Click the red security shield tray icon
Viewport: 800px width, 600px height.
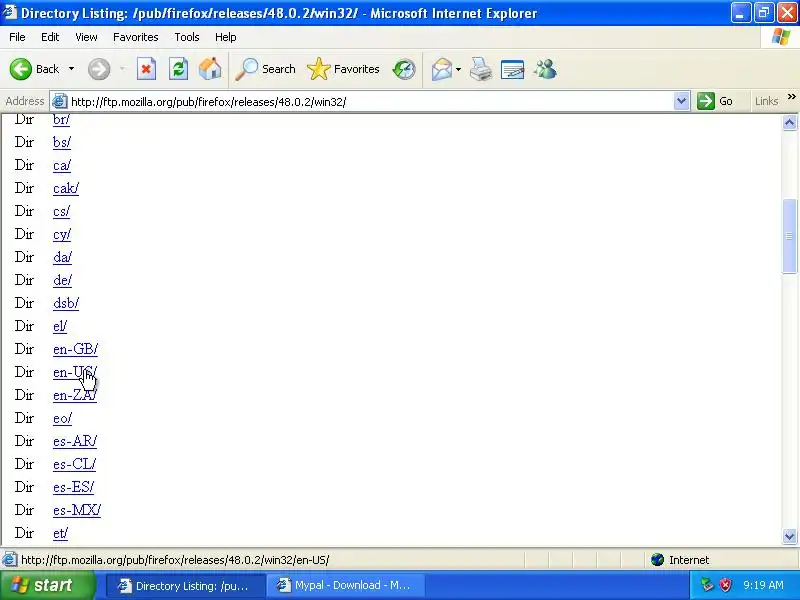(x=726, y=585)
